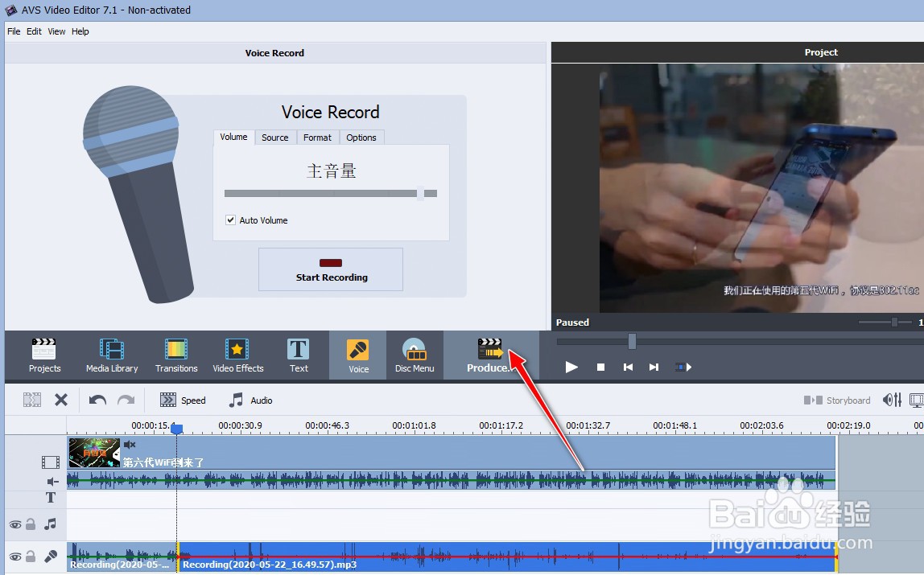Open the Disc Menu editor
924x575 pixels.
414,355
